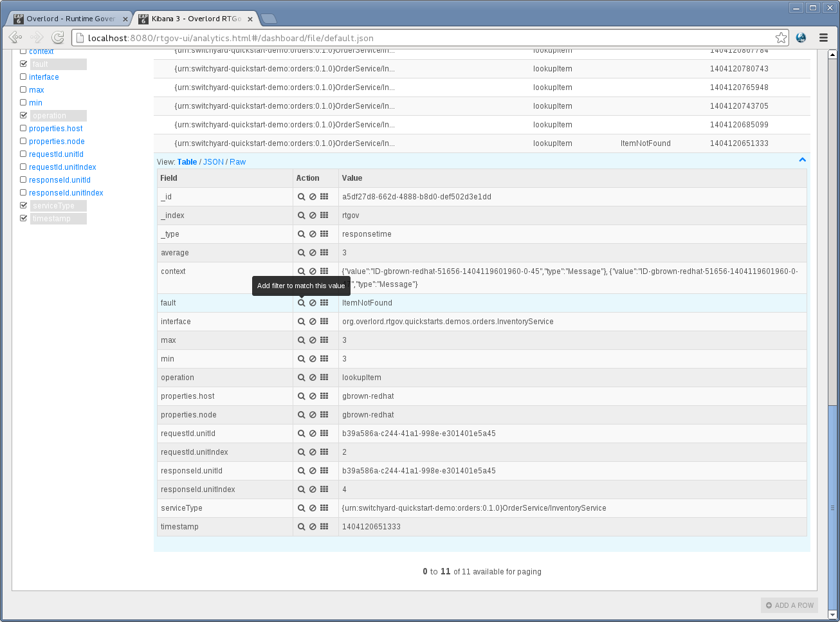Open the browser menu button
Viewport: 840px width, 622px height.
click(x=824, y=37)
